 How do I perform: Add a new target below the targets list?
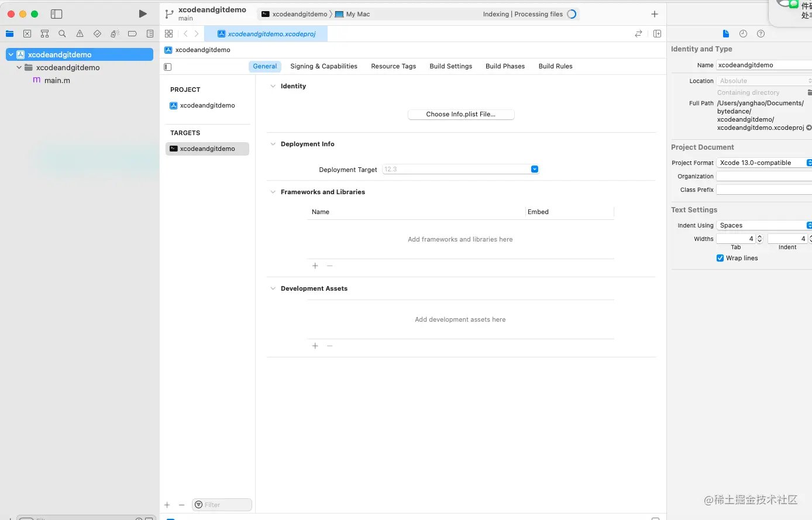pyautogui.click(x=167, y=505)
